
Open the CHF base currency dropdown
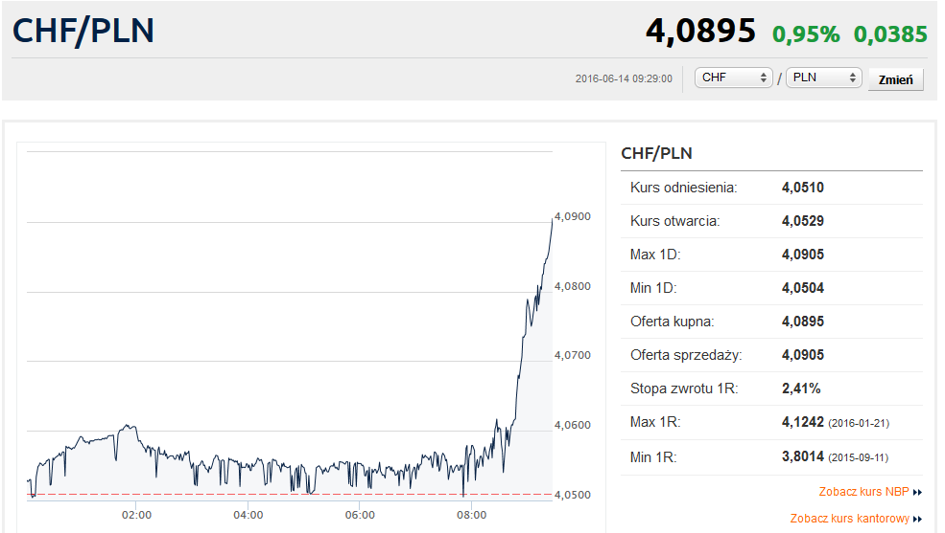click(x=733, y=78)
